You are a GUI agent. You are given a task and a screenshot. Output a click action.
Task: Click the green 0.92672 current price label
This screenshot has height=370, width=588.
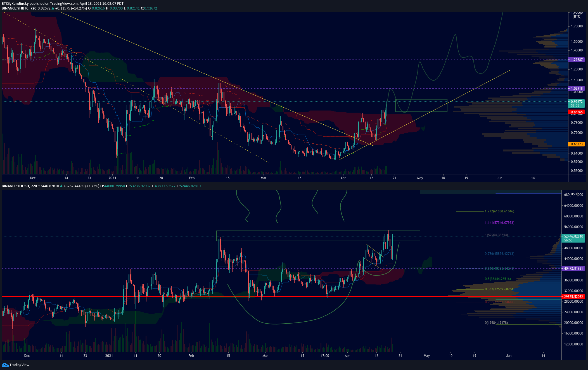(x=577, y=103)
